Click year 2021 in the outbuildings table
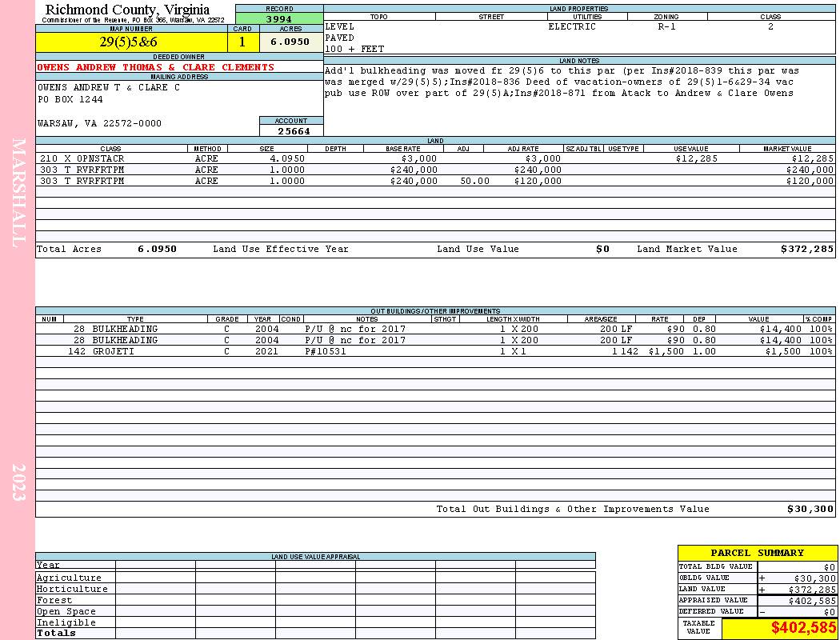 [x=266, y=352]
